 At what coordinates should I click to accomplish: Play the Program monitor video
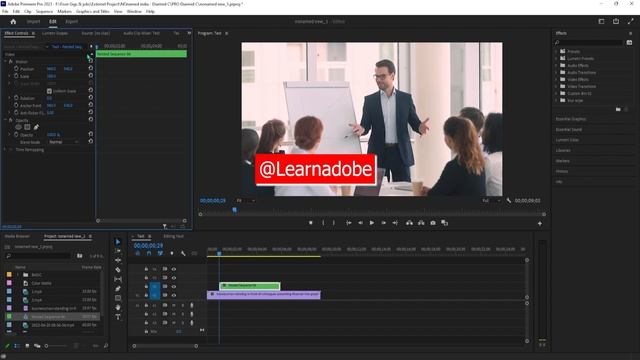point(371,223)
